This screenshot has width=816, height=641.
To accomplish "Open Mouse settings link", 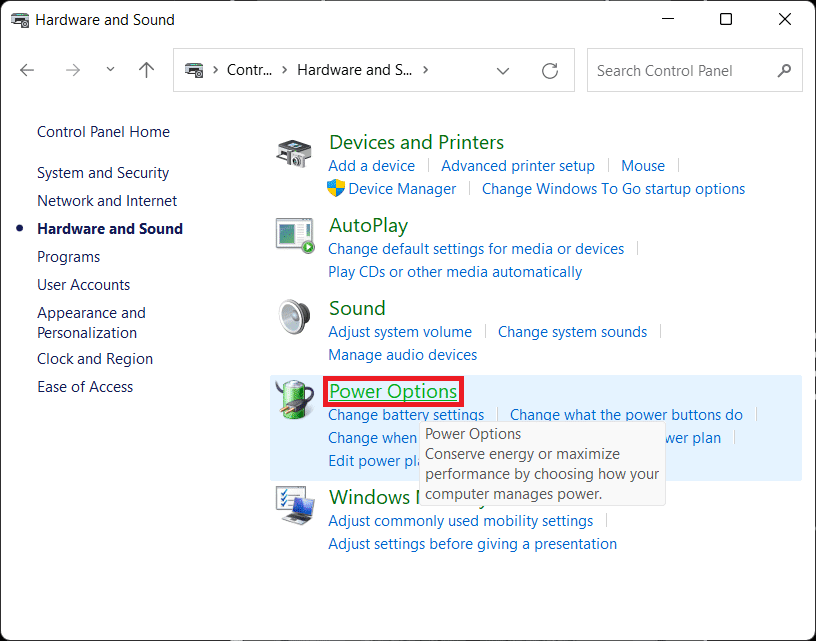I will 643,166.
